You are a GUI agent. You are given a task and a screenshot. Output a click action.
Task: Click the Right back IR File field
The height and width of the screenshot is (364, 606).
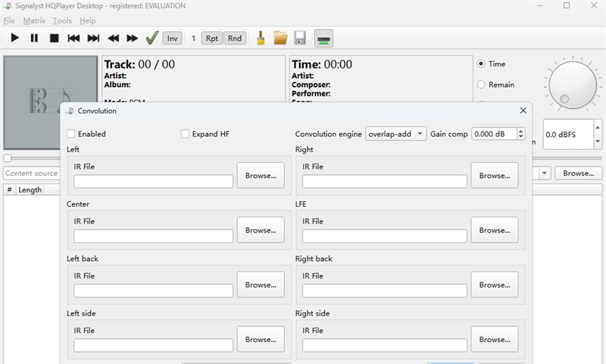[385, 291]
